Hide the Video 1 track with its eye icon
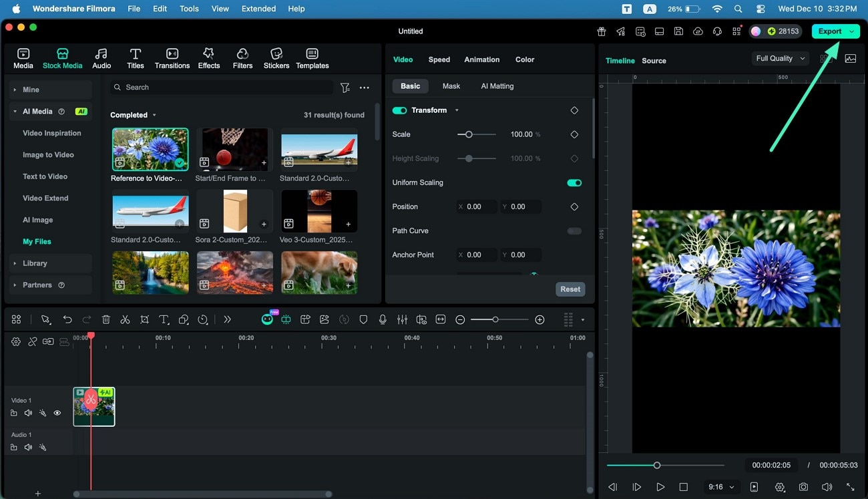Screen dimensions: 868x499 tap(57, 413)
